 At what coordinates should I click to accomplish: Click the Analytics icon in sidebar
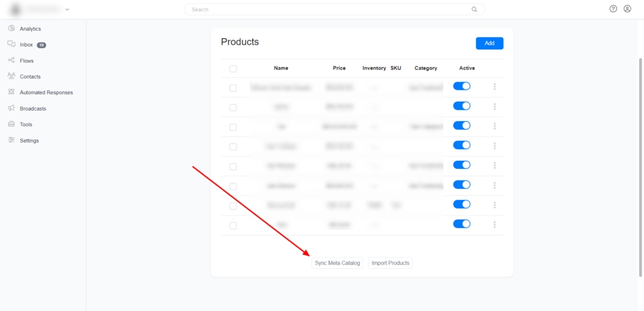click(x=11, y=28)
